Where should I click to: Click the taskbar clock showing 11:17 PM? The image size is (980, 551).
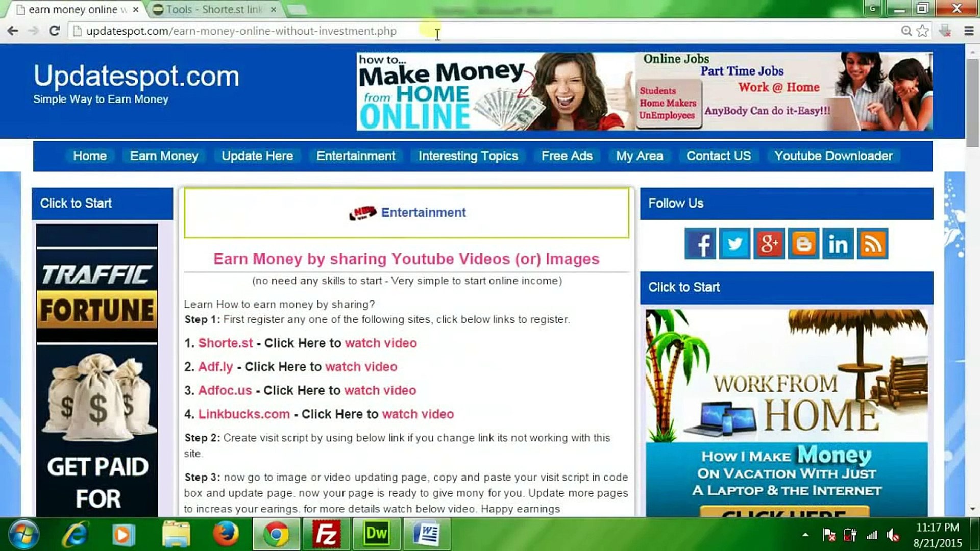937,535
